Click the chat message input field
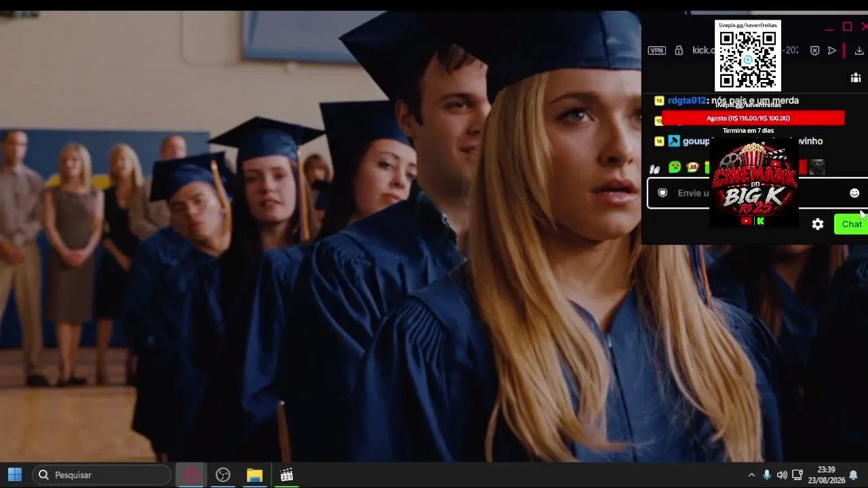This screenshot has height=488, width=868. (x=756, y=193)
